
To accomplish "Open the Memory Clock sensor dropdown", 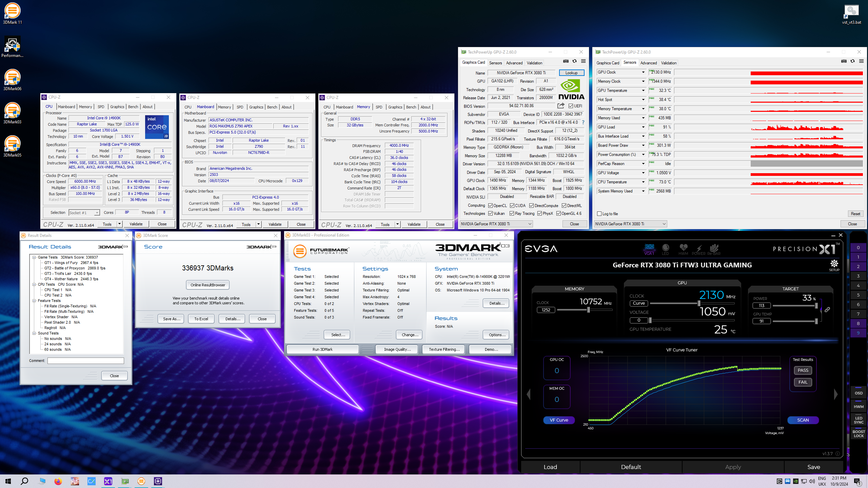I will click(643, 81).
